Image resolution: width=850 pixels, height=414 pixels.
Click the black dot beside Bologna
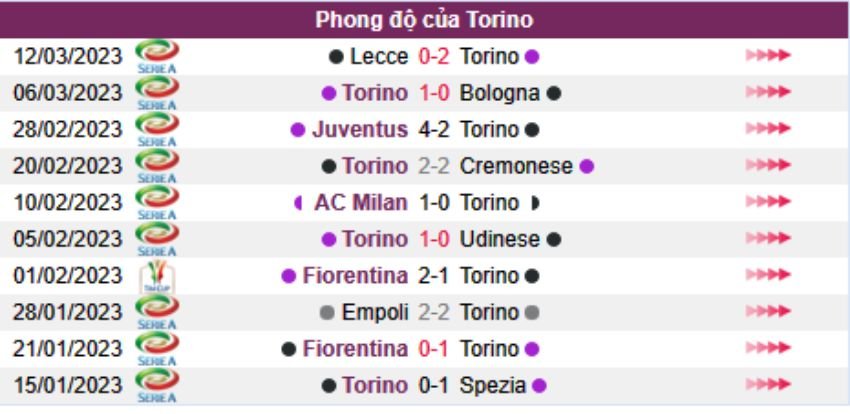(554, 94)
